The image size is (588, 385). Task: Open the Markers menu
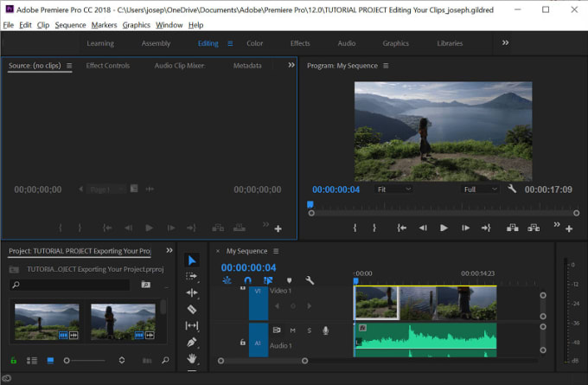[x=104, y=25]
